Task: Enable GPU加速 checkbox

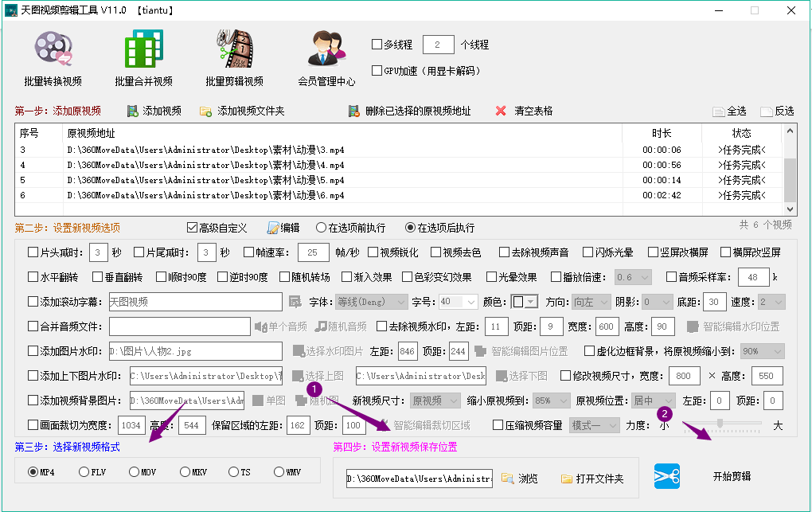Action: 377,70
